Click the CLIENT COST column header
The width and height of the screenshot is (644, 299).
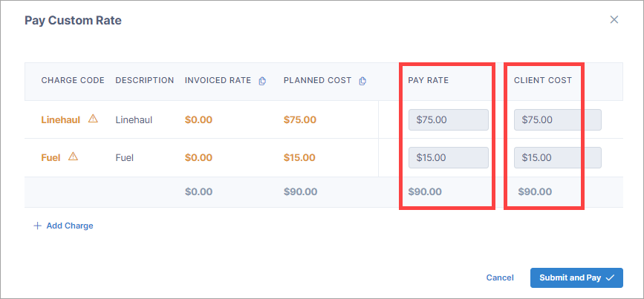(x=543, y=80)
